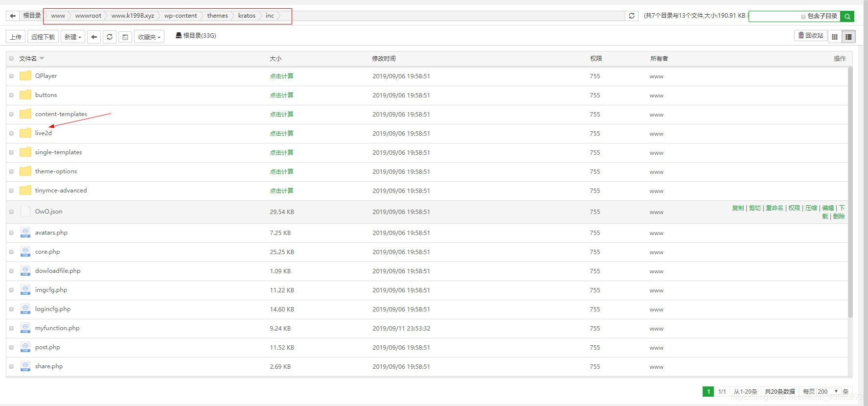Screen dimensions: 868x406
Task: Click 压缩 compress link for OwO.json
Action: click(x=811, y=208)
